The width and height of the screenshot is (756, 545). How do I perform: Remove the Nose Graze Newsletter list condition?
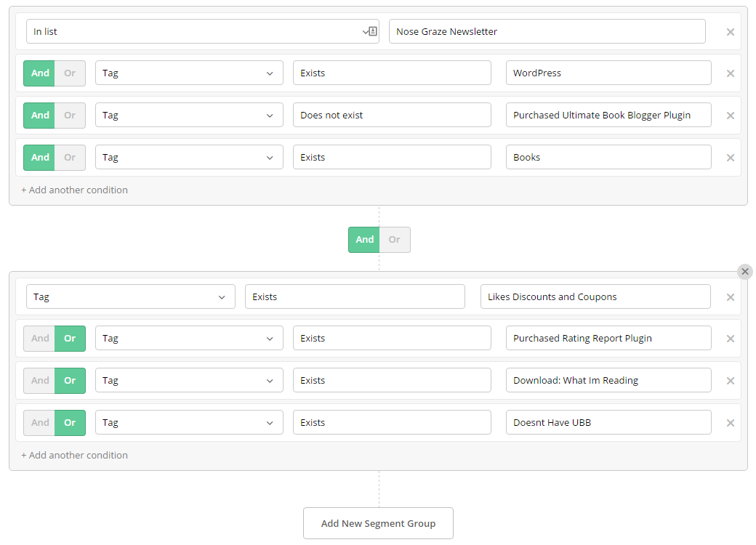click(731, 32)
